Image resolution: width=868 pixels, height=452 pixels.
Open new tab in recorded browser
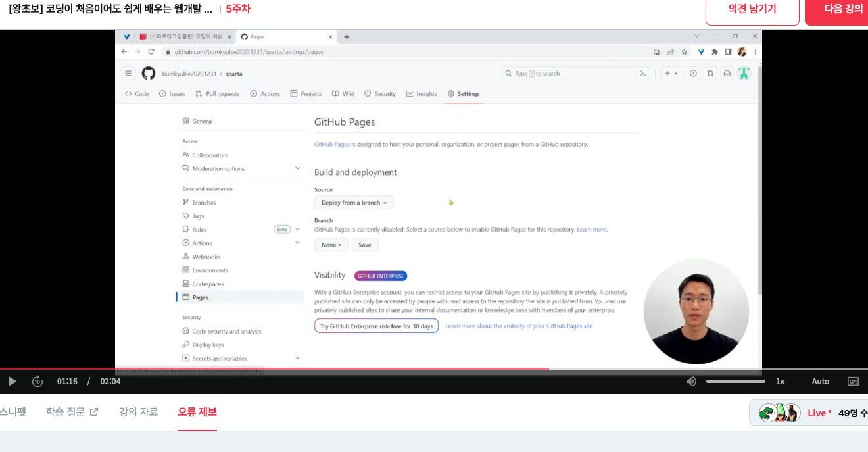point(347,37)
